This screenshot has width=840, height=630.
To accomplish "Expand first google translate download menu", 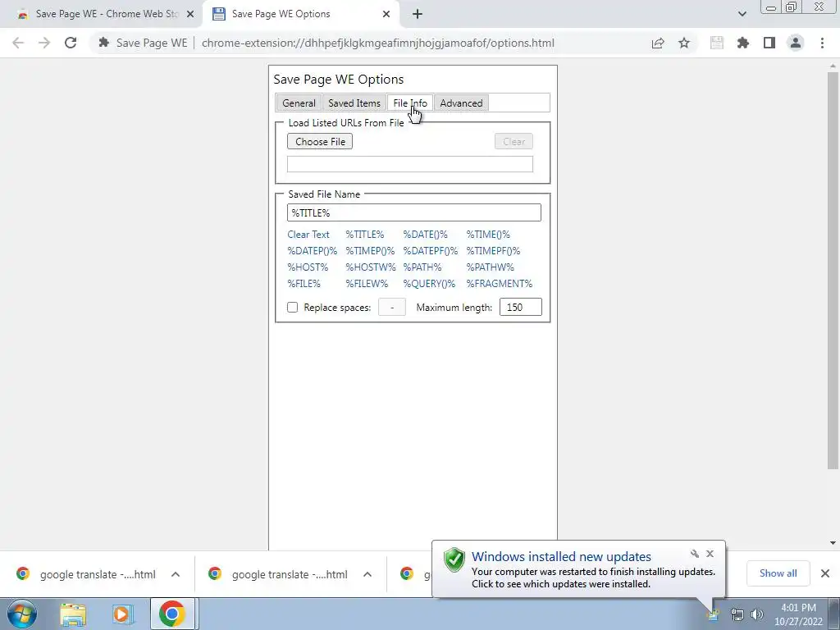I will coord(176,574).
